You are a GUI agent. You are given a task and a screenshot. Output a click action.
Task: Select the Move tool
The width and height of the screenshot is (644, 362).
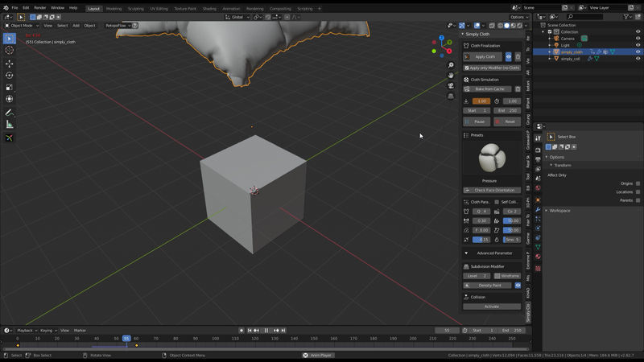[x=10, y=64]
